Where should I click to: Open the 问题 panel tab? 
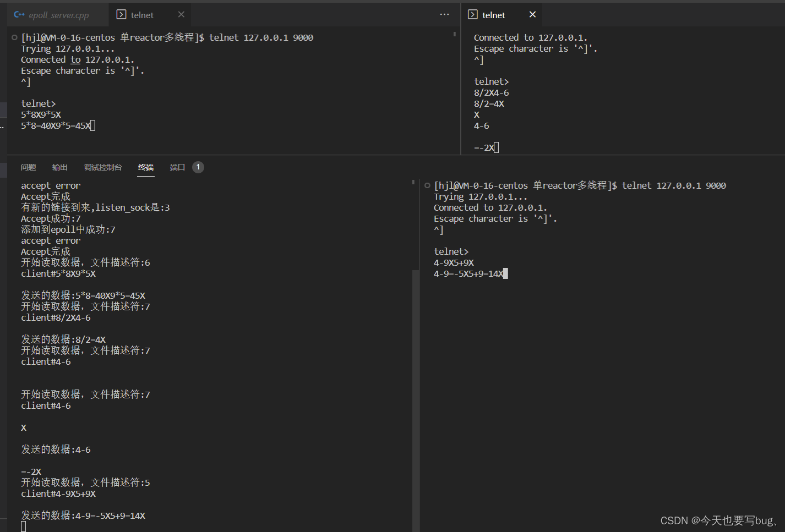point(28,167)
